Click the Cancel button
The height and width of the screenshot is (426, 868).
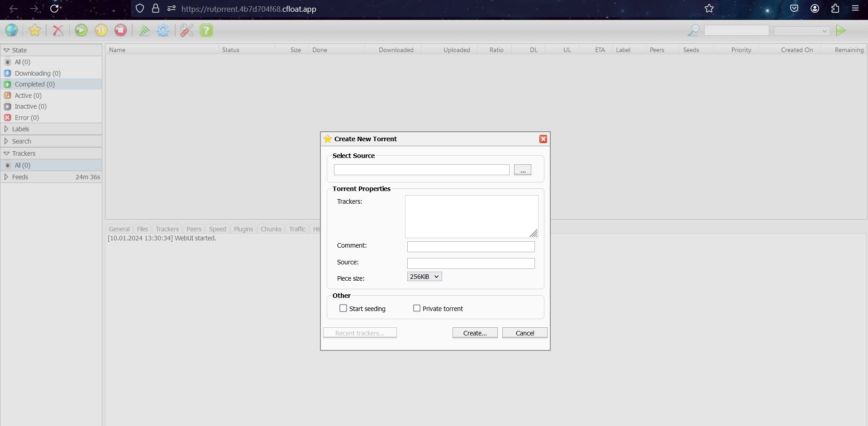click(x=525, y=333)
